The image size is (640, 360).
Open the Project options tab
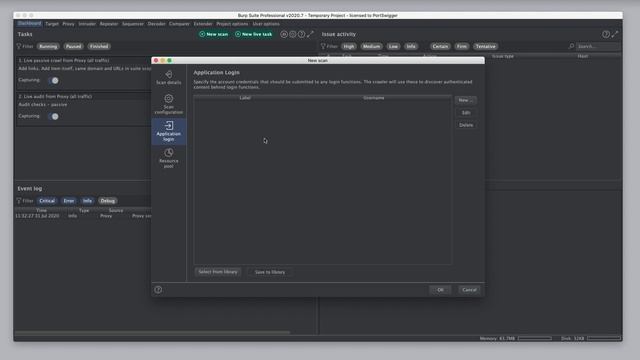pyautogui.click(x=232, y=24)
